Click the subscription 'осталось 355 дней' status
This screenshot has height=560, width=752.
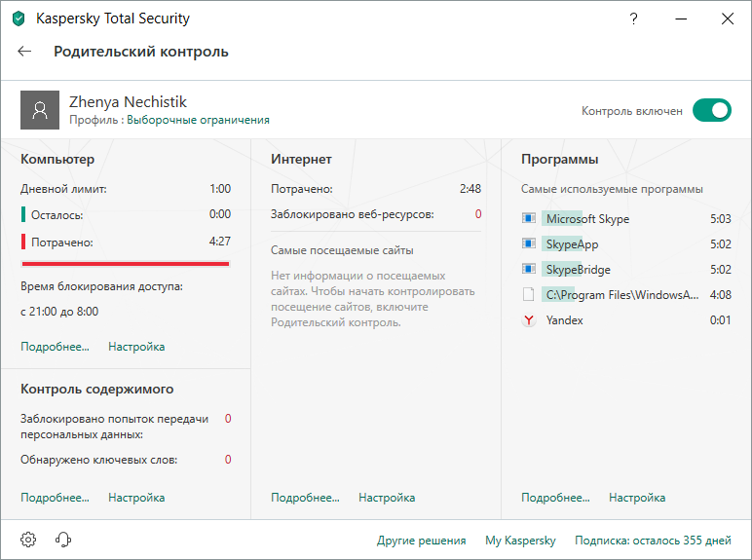(x=653, y=541)
